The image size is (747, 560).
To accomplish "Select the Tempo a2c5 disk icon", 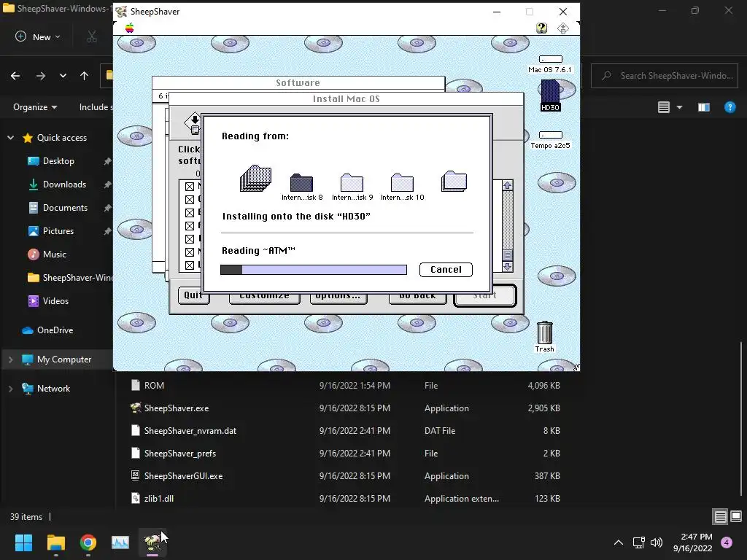I will 550,135.
